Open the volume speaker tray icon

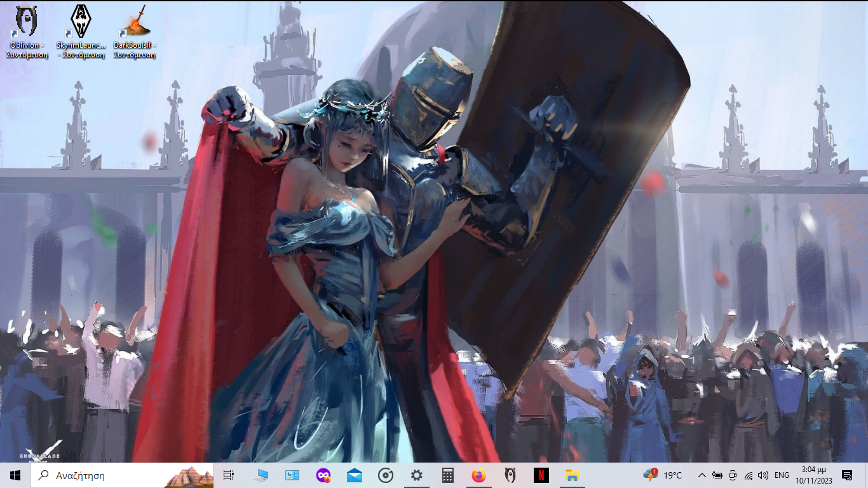[763, 475]
